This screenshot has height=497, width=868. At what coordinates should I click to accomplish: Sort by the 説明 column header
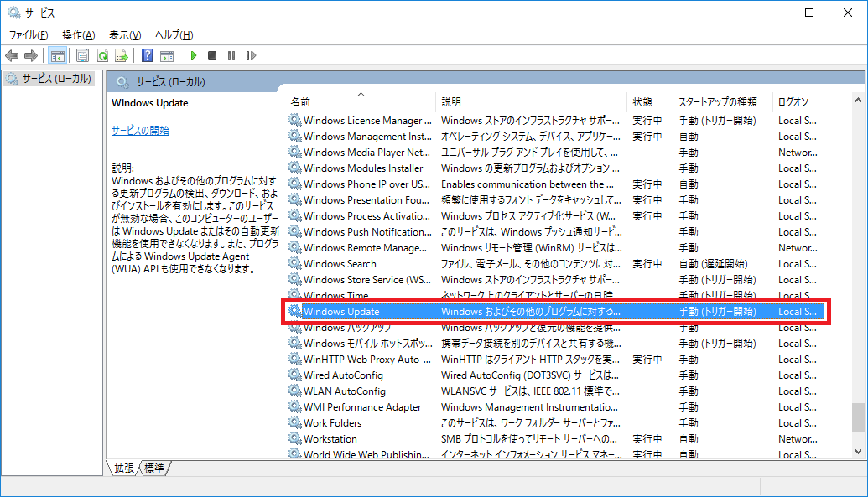click(532, 102)
